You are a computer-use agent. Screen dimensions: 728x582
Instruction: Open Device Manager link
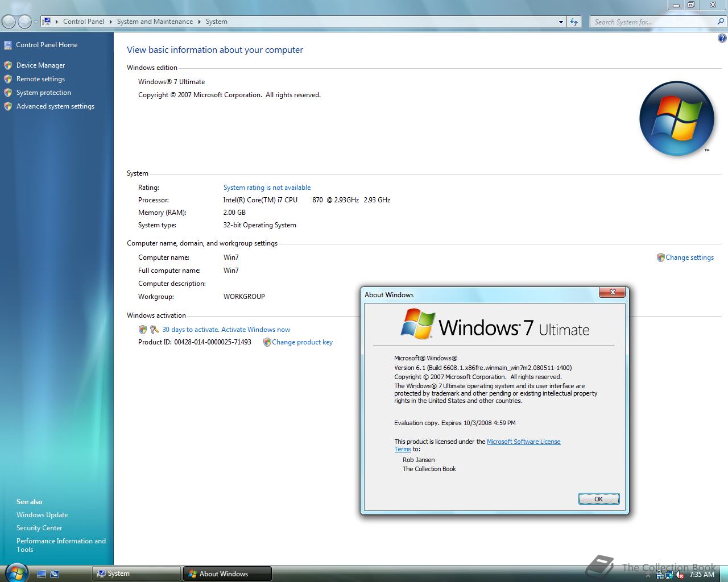pyautogui.click(x=40, y=65)
